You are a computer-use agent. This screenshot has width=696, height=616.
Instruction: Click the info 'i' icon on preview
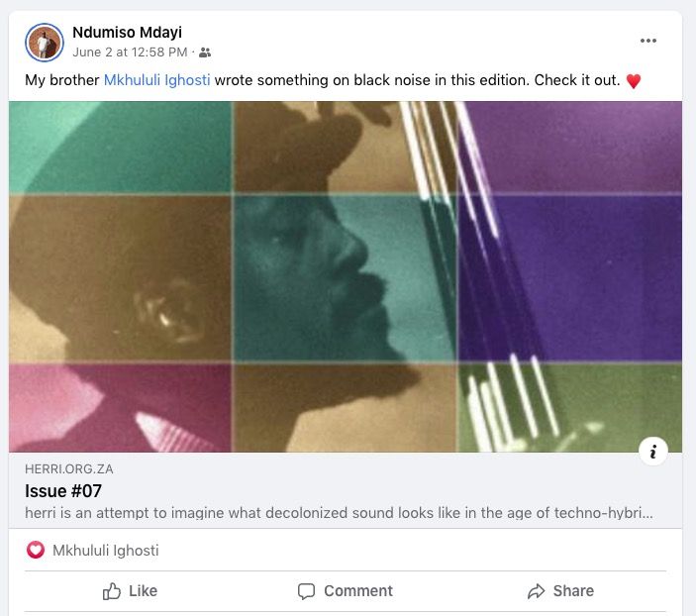652,452
